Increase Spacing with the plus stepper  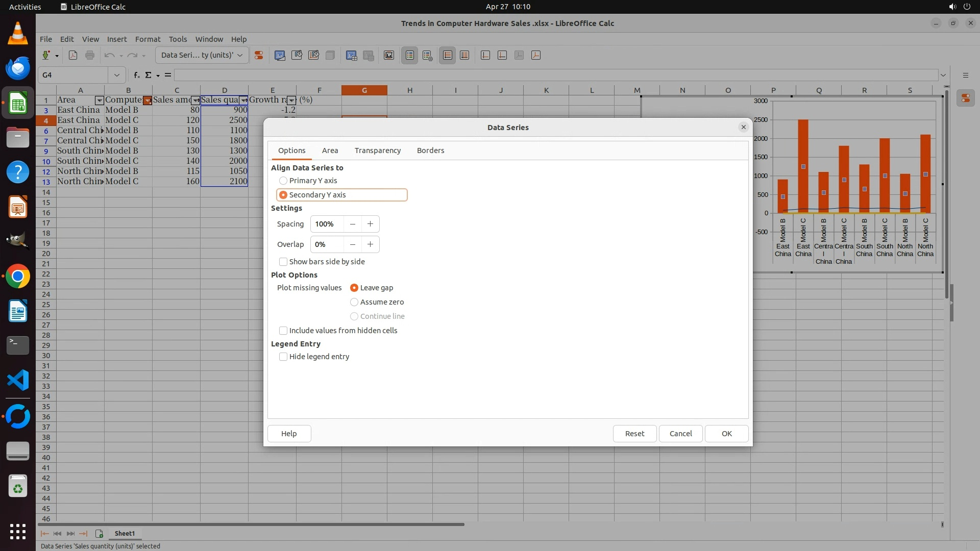tap(370, 224)
